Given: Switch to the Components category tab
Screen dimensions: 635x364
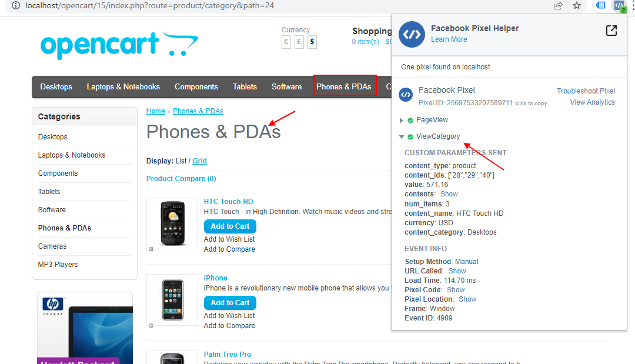Looking at the screenshot, I should coord(196,86).
